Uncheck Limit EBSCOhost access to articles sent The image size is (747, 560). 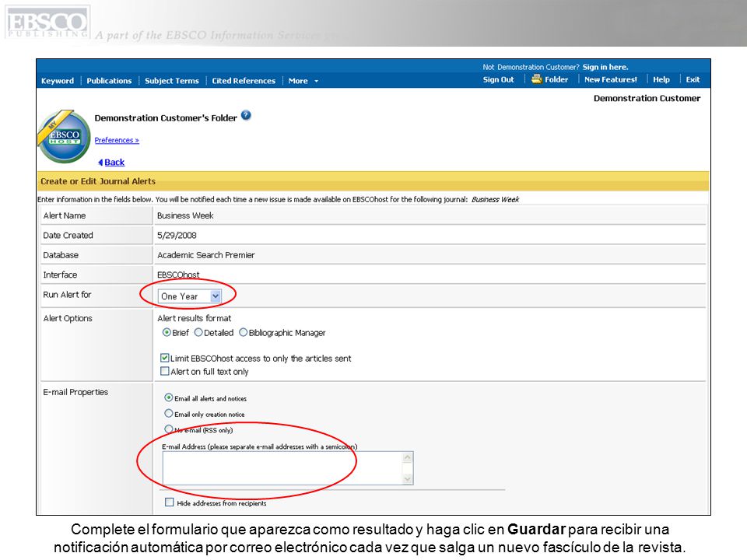coord(164,358)
